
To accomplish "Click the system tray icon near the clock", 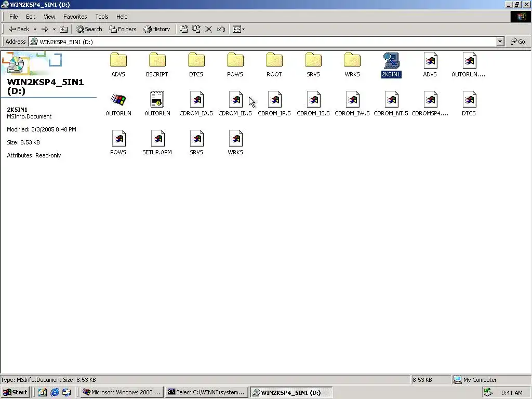I will 488,392.
